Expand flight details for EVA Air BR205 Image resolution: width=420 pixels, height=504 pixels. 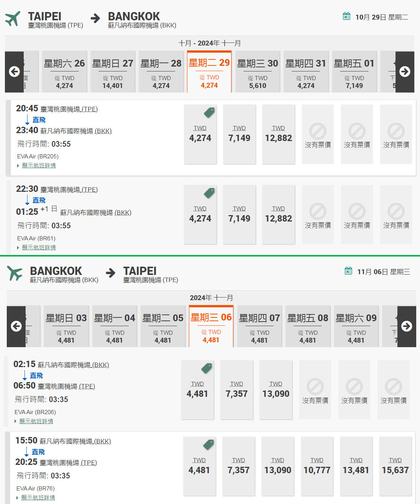(x=39, y=165)
